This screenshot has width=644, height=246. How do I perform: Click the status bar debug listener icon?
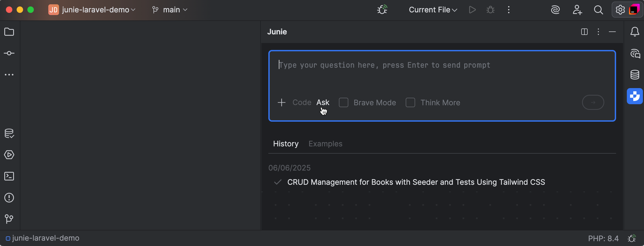pyautogui.click(x=632, y=238)
